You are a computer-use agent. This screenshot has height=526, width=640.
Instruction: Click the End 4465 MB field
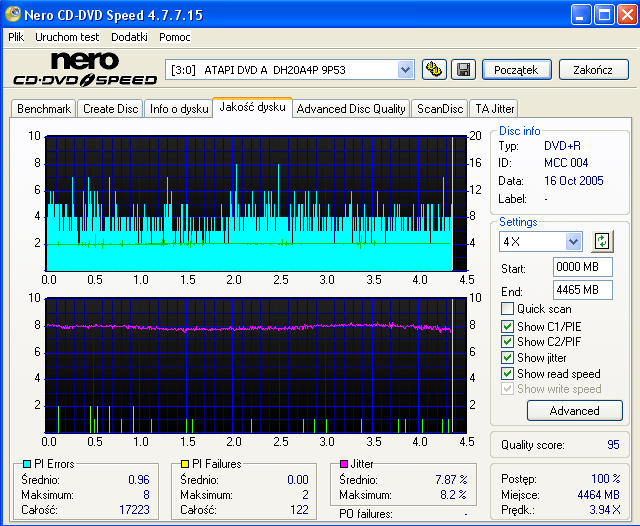[582, 290]
